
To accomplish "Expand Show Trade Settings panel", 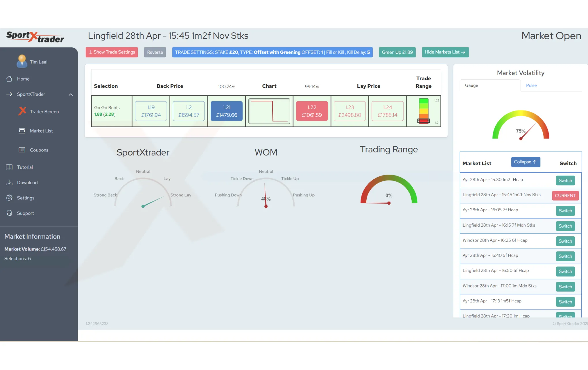I will [112, 52].
